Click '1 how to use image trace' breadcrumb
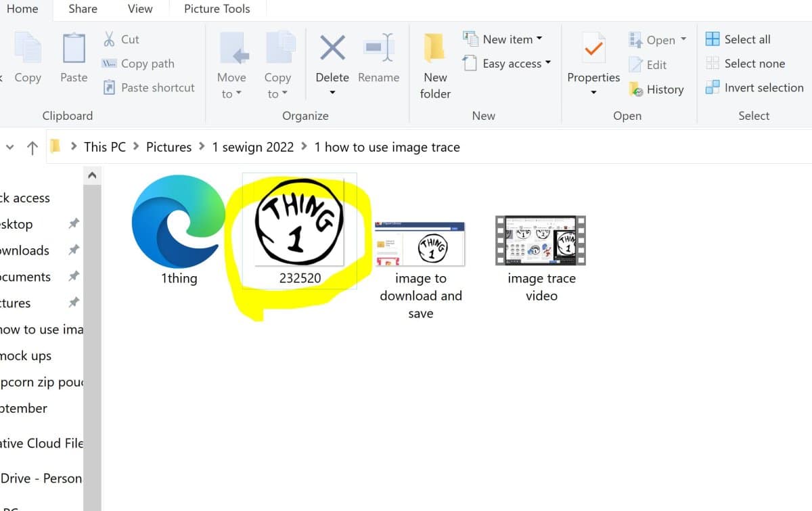The width and height of the screenshot is (812, 511). (x=387, y=147)
